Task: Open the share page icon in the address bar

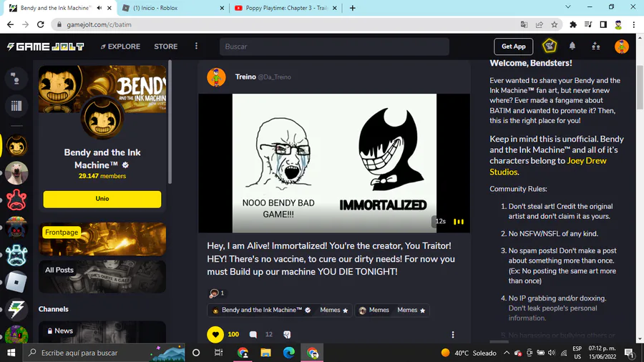Action: 540,24
